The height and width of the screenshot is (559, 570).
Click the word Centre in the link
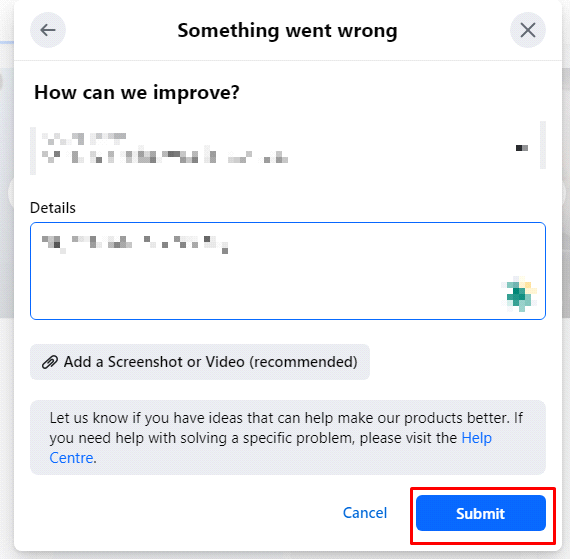point(71,458)
